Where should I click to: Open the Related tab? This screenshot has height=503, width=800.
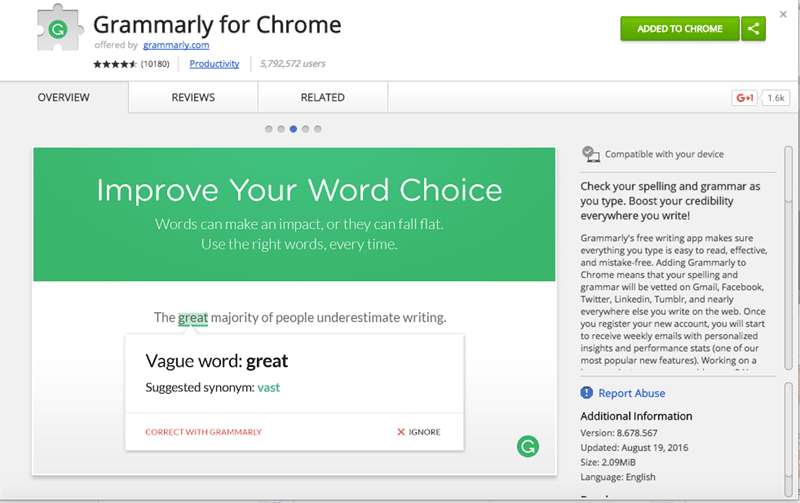[x=322, y=97]
